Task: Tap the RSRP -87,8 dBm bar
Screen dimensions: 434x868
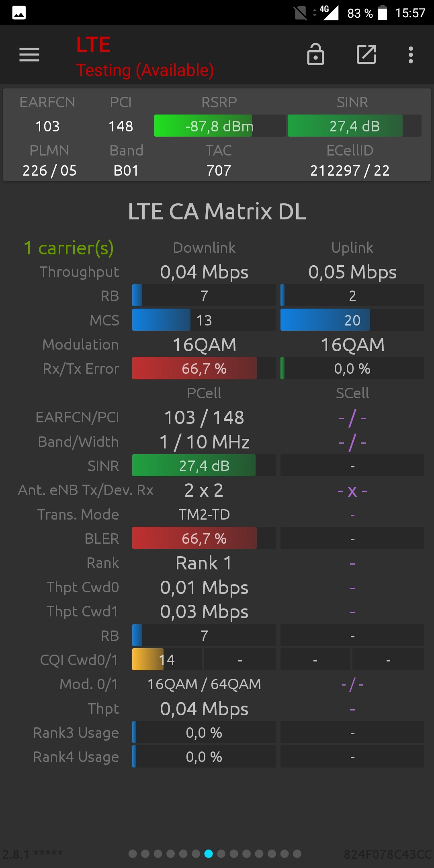Action: 220,126
